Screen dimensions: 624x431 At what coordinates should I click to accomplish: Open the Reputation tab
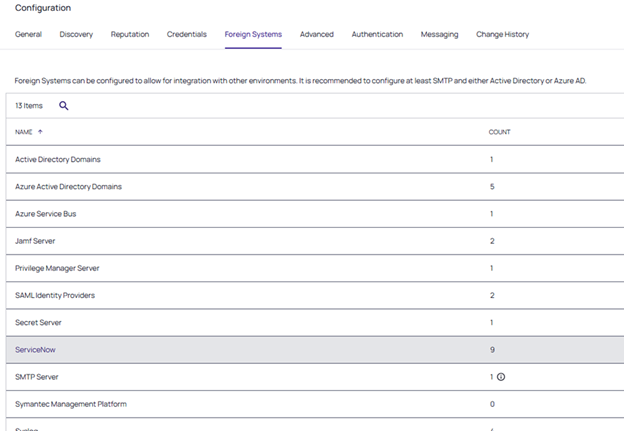pyautogui.click(x=129, y=34)
